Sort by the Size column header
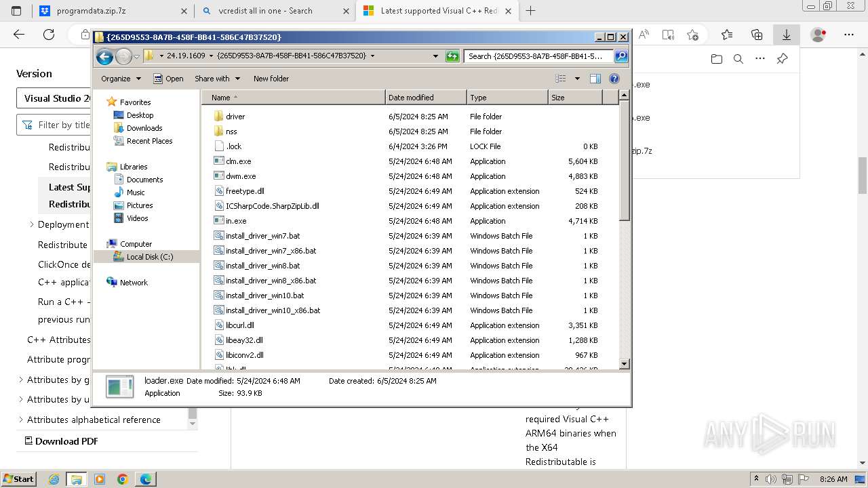This screenshot has height=488, width=868. 575,98
